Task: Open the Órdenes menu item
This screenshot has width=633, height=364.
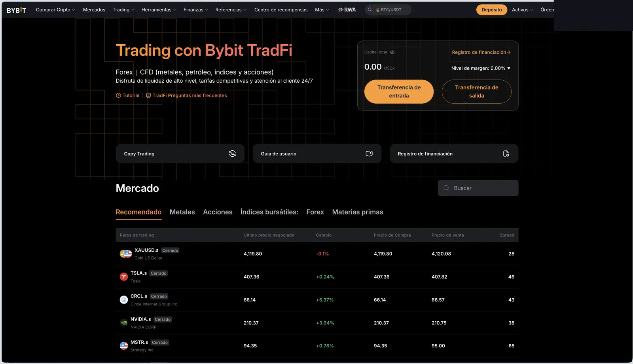Action: pos(547,10)
